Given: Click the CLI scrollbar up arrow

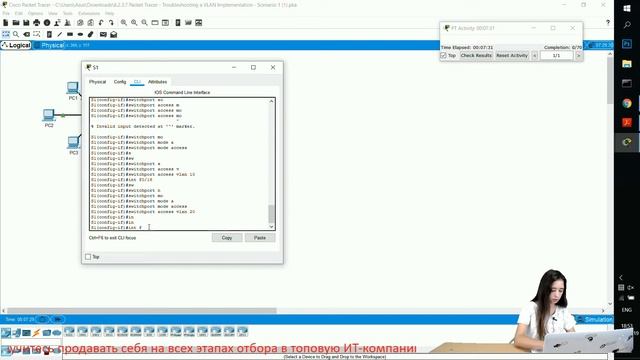Looking at the screenshot, I should tap(271, 101).
